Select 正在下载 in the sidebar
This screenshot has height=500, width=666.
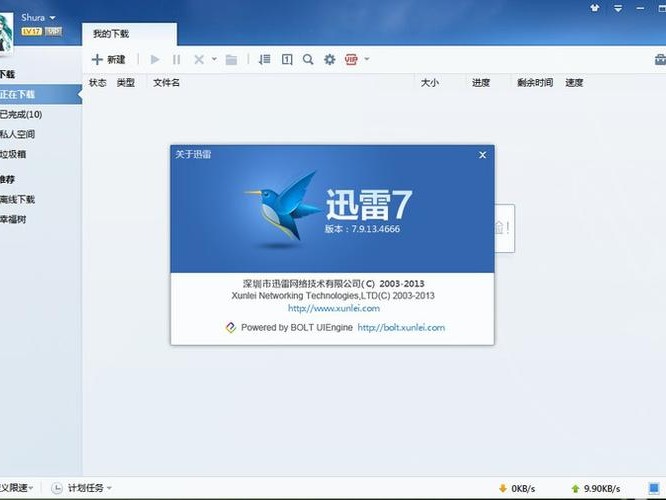40,94
